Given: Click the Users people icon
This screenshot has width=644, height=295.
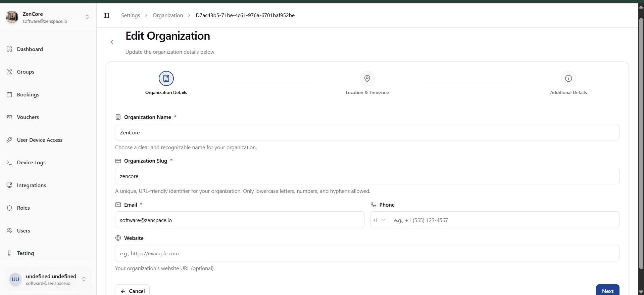Looking at the screenshot, I should click(9, 230).
